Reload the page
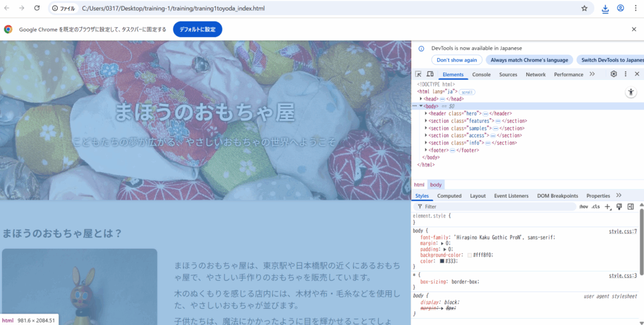The height and width of the screenshot is (325, 644). [x=37, y=8]
